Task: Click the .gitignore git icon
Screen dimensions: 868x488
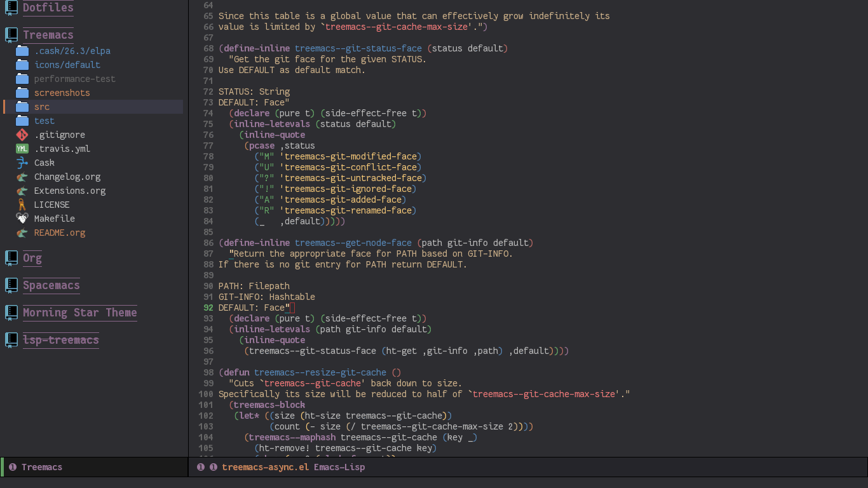Action: [x=22, y=135]
